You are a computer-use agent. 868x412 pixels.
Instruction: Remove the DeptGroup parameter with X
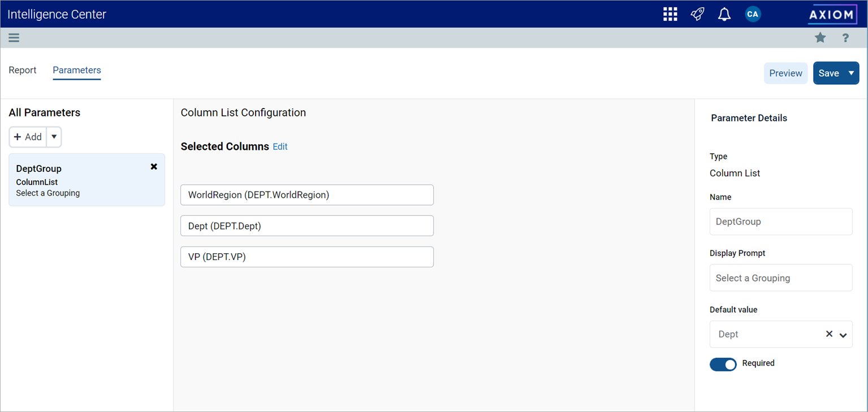154,167
